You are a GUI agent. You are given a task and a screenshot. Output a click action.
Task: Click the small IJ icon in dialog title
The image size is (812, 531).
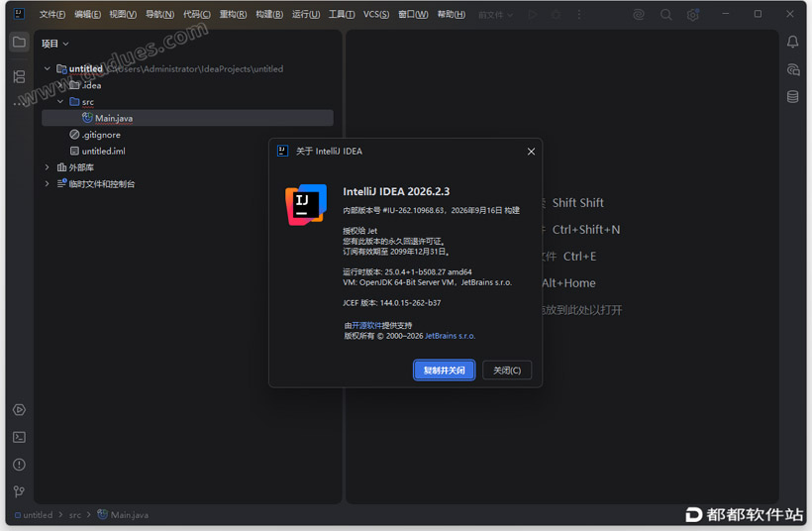(283, 151)
